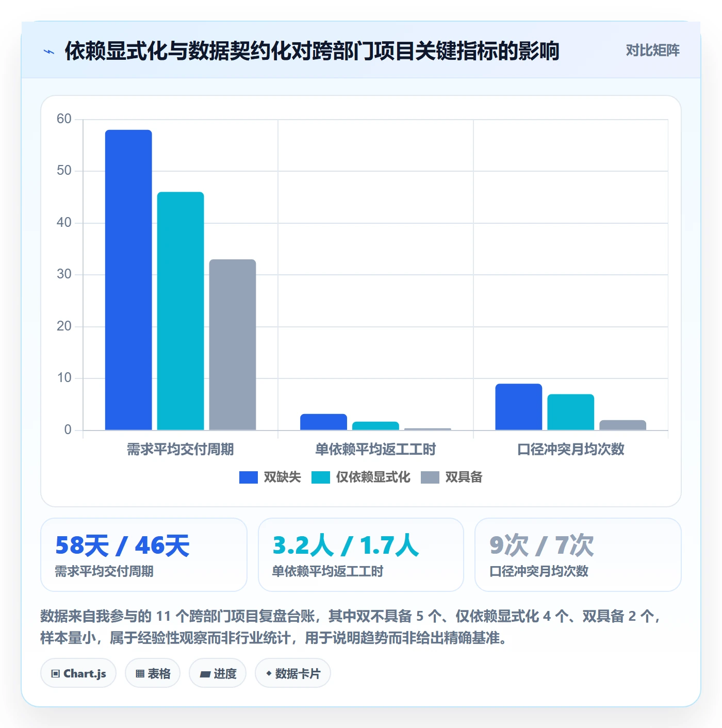
Task: Toggle the 仅依赖显式化 legend series
Action: point(361,477)
